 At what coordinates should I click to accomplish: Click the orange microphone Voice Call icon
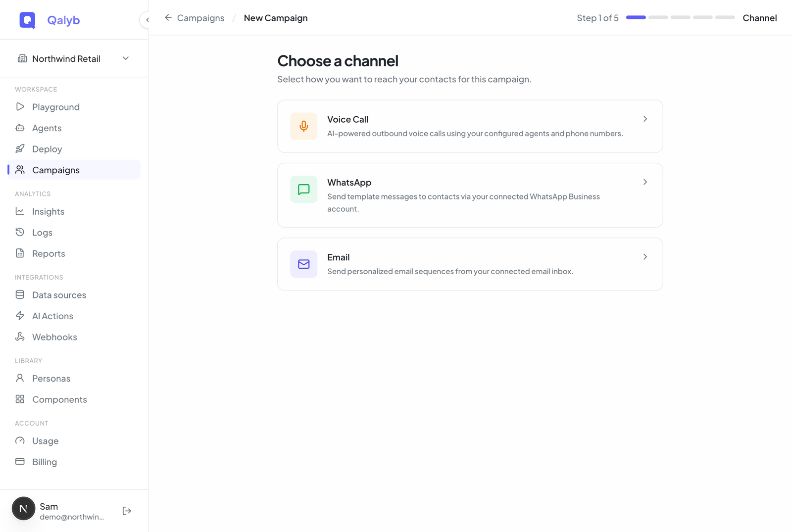coord(304,126)
